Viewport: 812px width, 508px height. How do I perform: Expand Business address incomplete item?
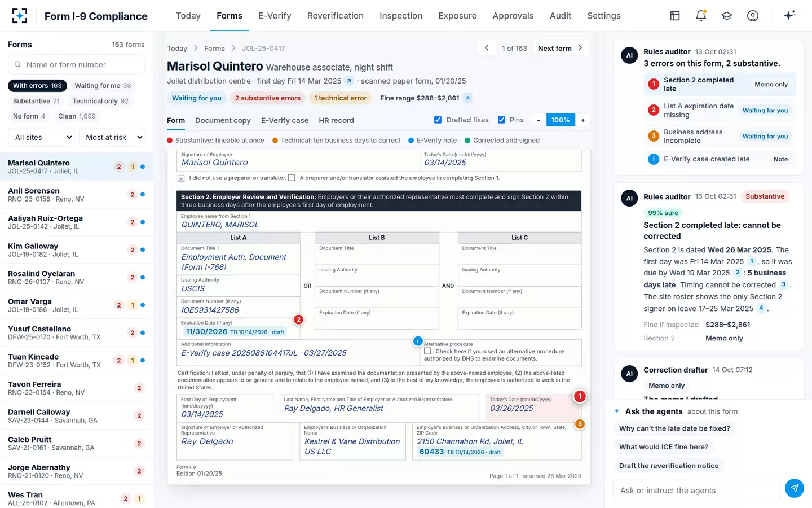click(720, 136)
